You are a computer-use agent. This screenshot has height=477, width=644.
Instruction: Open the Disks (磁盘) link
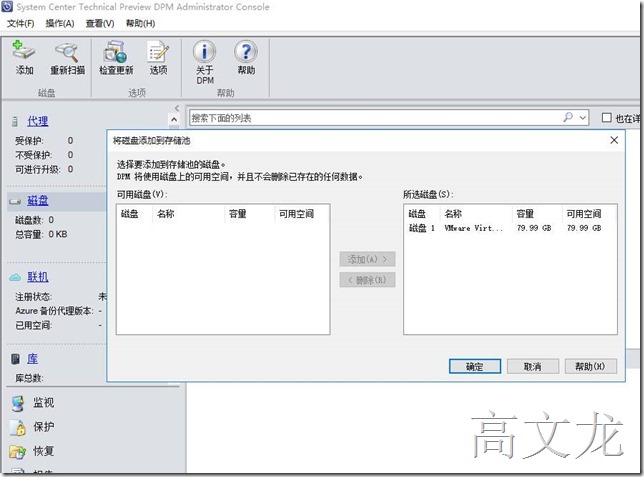[38, 201]
